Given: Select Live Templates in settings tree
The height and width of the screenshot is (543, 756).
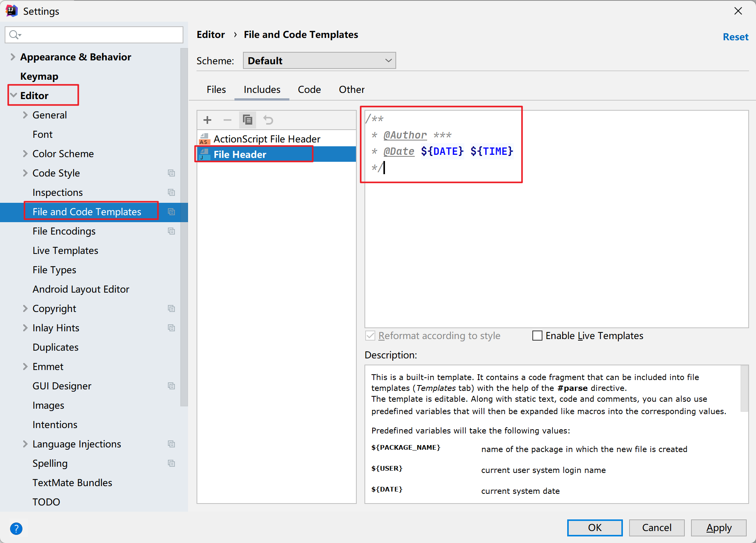Looking at the screenshot, I should tap(65, 250).
